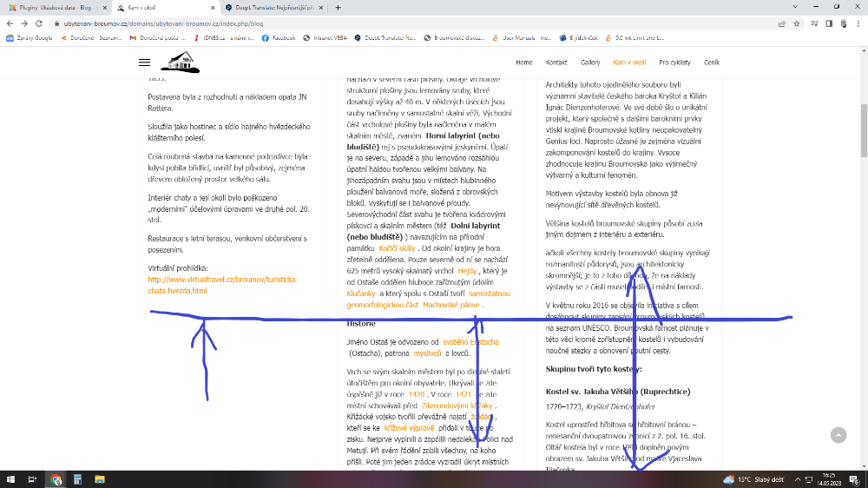This screenshot has width=868, height=488.
Task: Click the scroll-to-top round arrow button
Action: (x=838, y=435)
